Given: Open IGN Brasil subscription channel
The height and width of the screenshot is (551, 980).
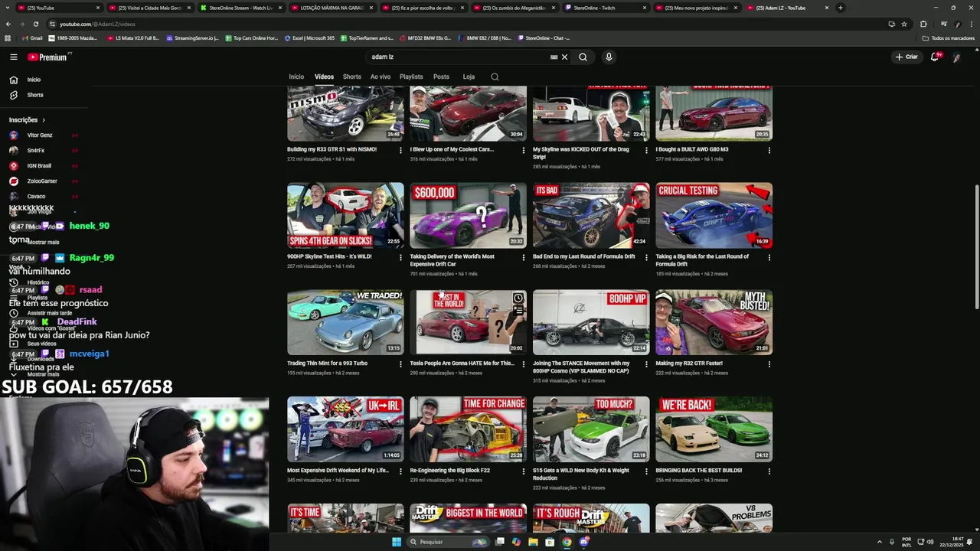Looking at the screenshot, I should tap(44, 166).
